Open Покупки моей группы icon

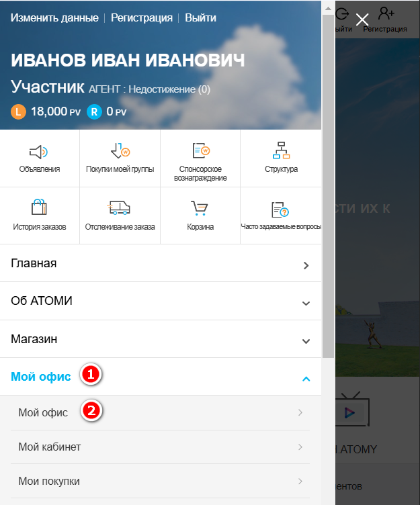[120, 152]
